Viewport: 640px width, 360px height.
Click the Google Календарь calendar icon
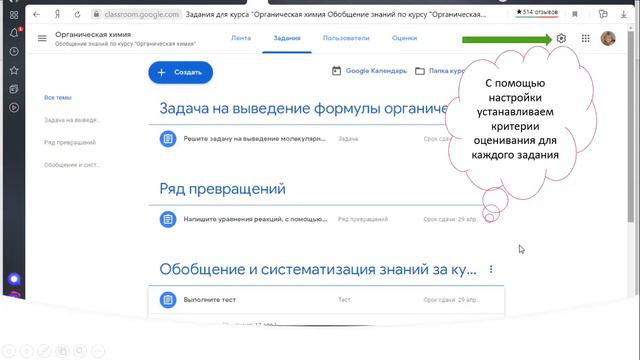coord(336,71)
